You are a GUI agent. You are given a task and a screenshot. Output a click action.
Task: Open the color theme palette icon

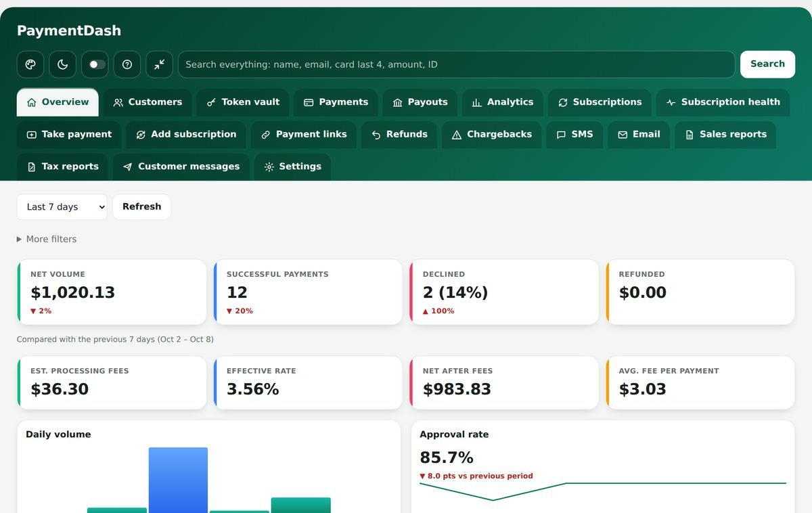[x=30, y=64]
